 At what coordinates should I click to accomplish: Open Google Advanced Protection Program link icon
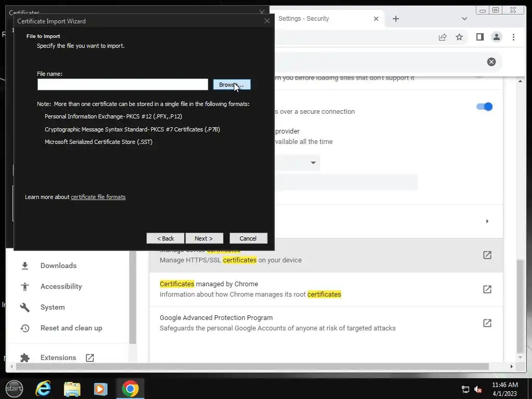coord(487,323)
